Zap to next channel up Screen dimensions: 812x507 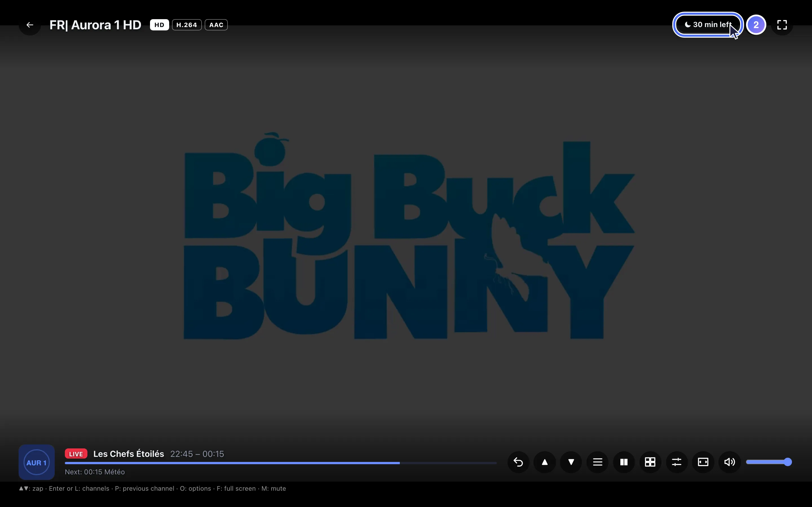click(x=545, y=462)
